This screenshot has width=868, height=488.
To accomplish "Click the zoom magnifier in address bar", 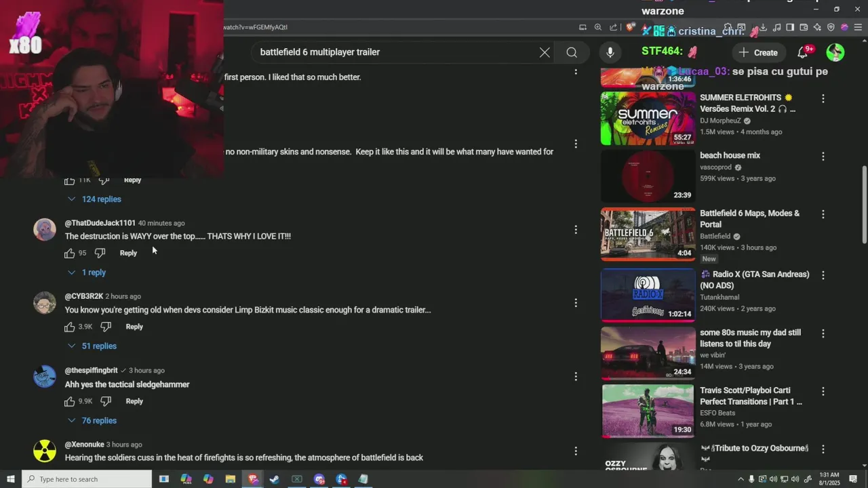I will click(598, 27).
